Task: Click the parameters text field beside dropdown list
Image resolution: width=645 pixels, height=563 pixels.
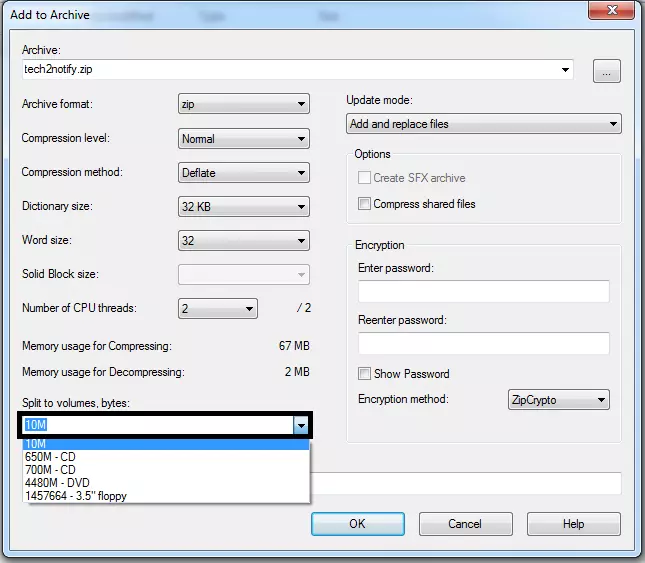Action: pyautogui.click(x=466, y=484)
